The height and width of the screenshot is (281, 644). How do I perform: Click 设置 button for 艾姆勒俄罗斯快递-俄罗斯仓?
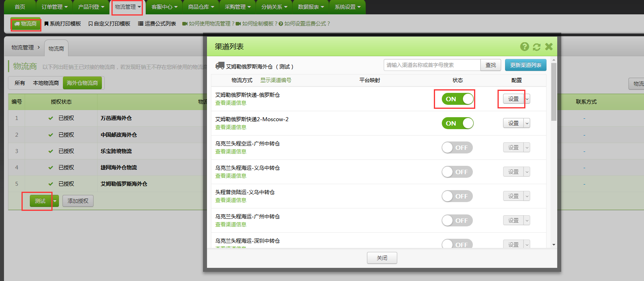click(513, 99)
